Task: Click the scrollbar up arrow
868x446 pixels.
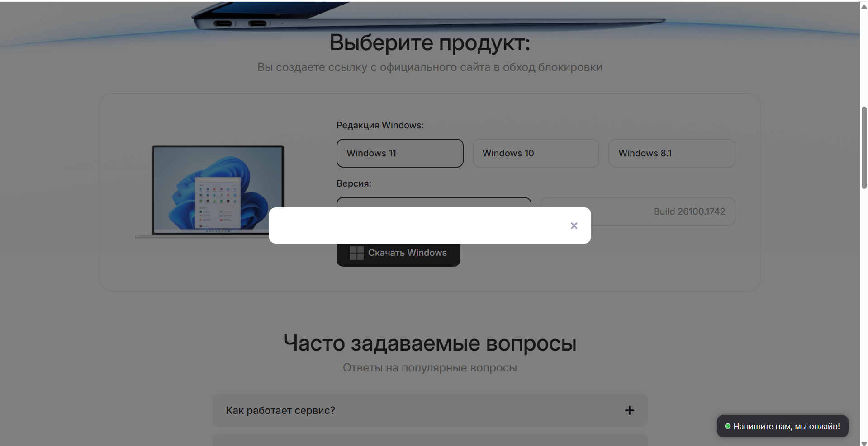Action: tap(863, 6)
